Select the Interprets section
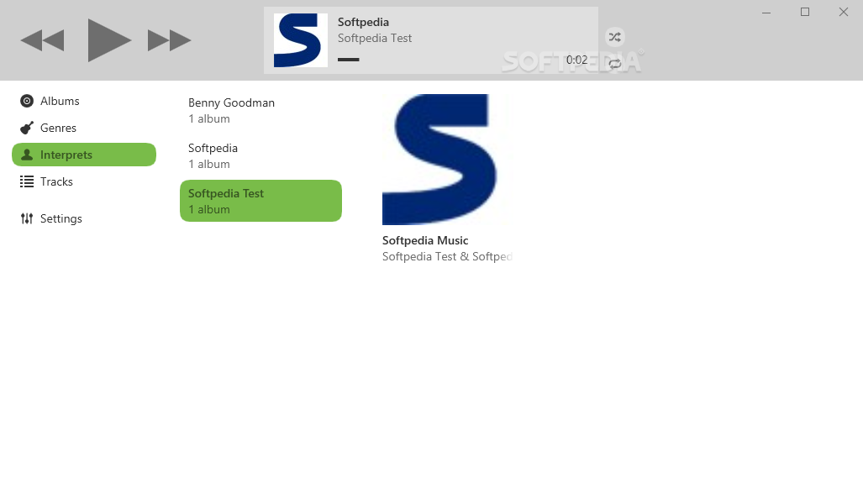This screenshot has width=863, height=504. coord(84,155)
